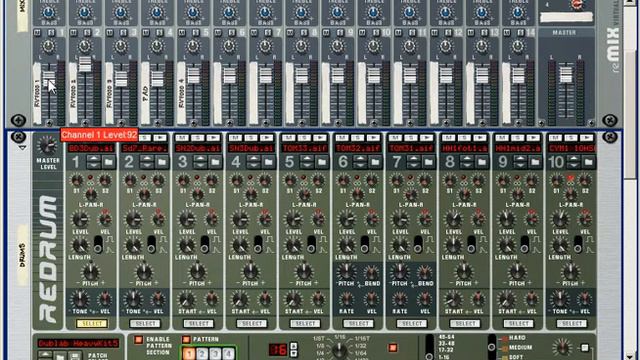Click the mixer Master fader handle
Image resolution: width=640 pixels, height=360 pixels.
tap(566, 75)
